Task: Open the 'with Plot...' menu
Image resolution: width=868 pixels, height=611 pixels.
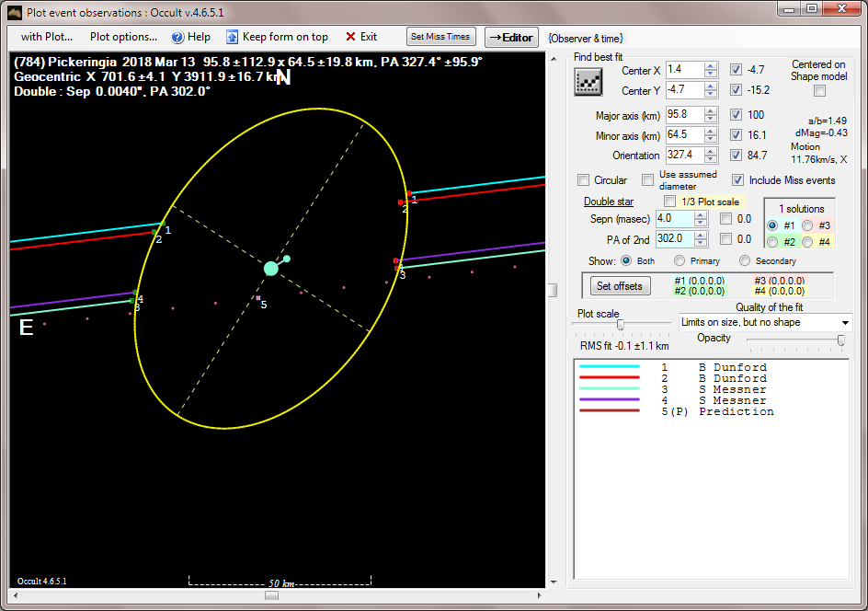Action: [47, 37]
